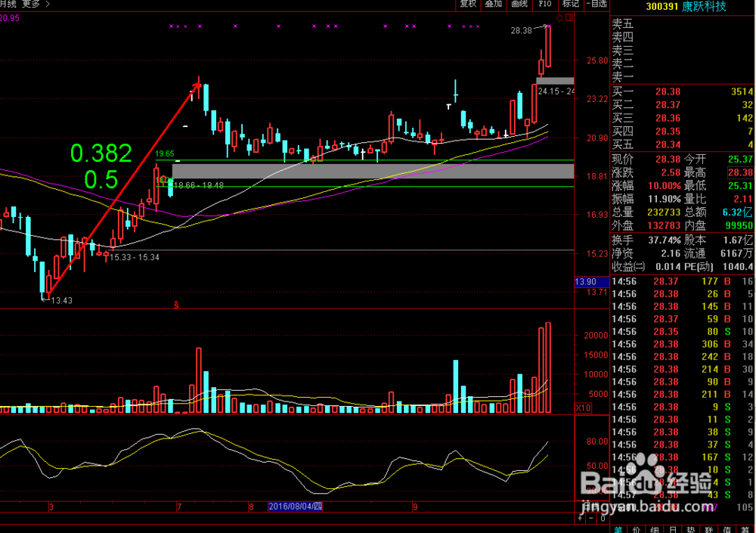
Task: Click the 总额 value 6.32亿
Action: 738,212
